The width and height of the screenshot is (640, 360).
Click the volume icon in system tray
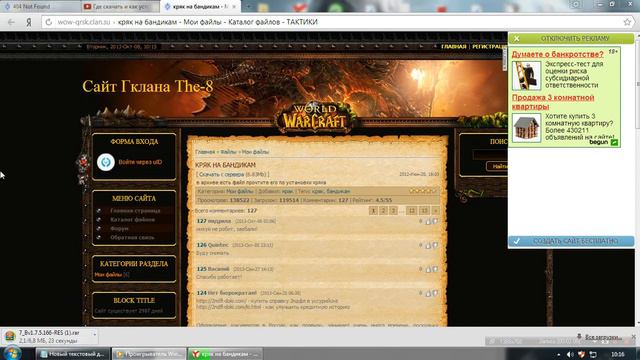point(570,354)
